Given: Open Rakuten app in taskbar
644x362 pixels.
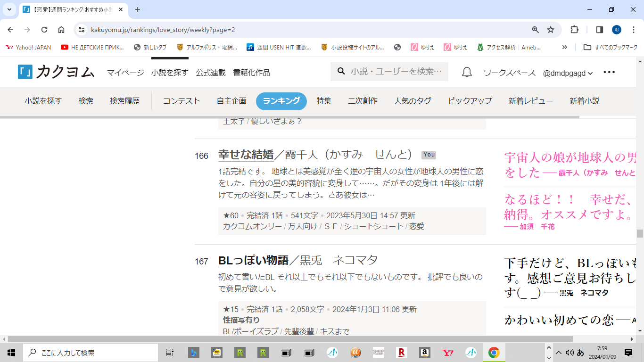Looking at the screenshot, I should coord(402,353).
